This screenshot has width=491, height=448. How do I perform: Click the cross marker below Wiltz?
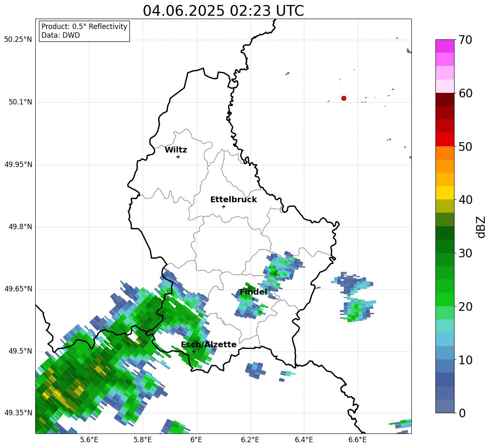click(178, 157)
